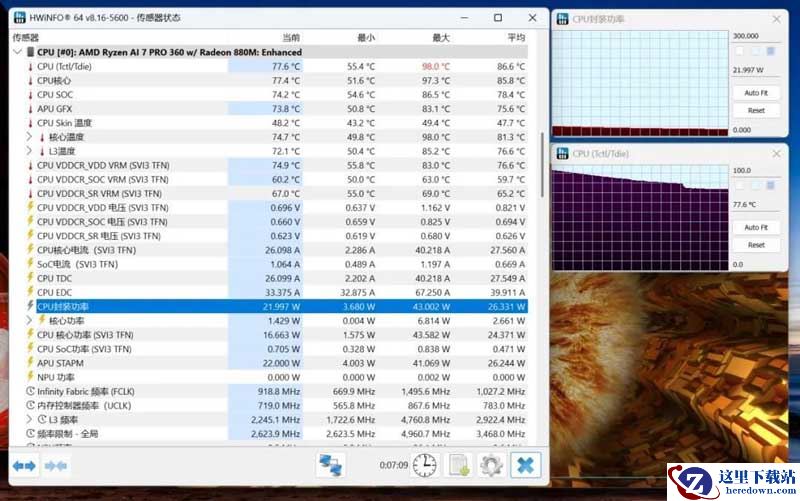
Task: Select the CPU VDDCR_SOC 电压 row
Action: tap(276, 222)
